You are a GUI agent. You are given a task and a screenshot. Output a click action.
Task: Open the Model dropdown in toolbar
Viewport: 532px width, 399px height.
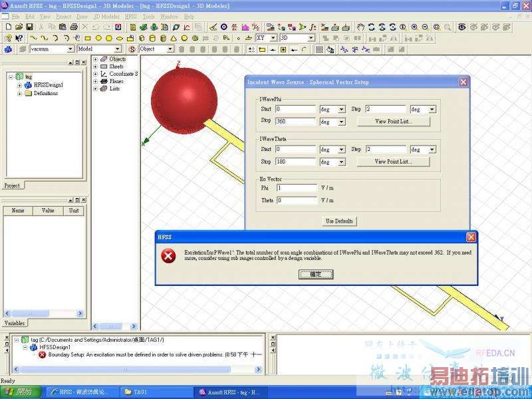click(118, 49)
